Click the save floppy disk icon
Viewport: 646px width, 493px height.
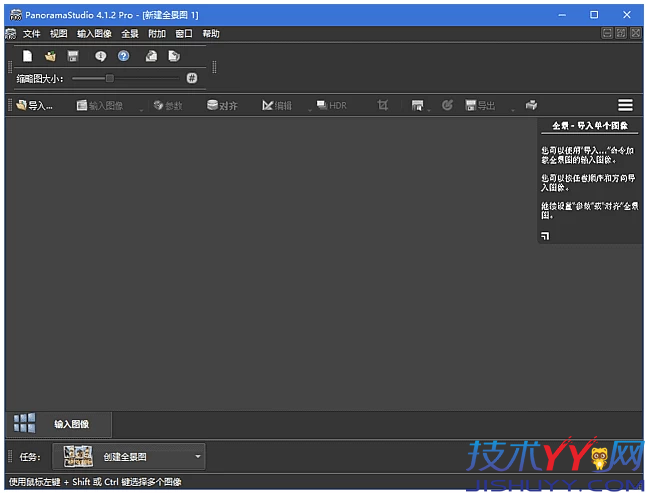[x=73, y=56]
